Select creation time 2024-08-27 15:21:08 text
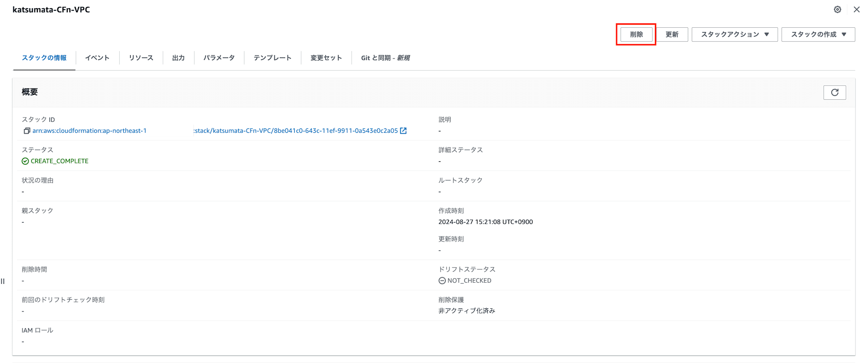This screenshot has width=868, height=363. pyautogui.click(x=485, y=222)
